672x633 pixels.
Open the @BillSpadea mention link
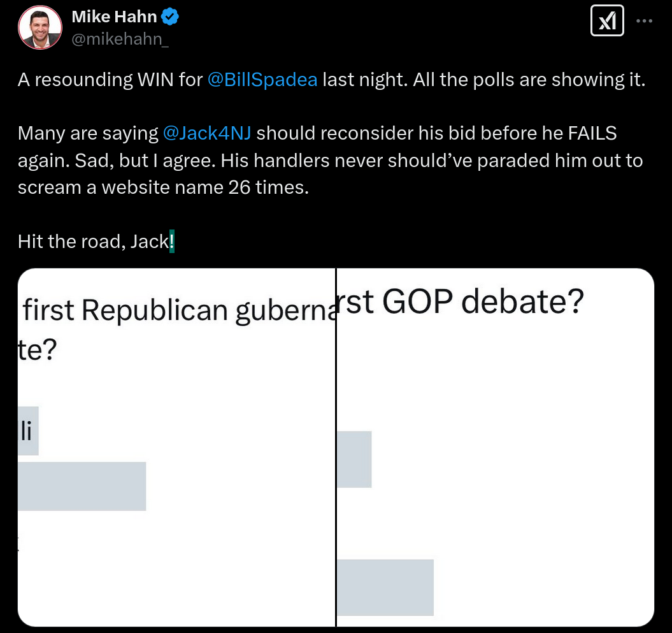tap(262, 80)
